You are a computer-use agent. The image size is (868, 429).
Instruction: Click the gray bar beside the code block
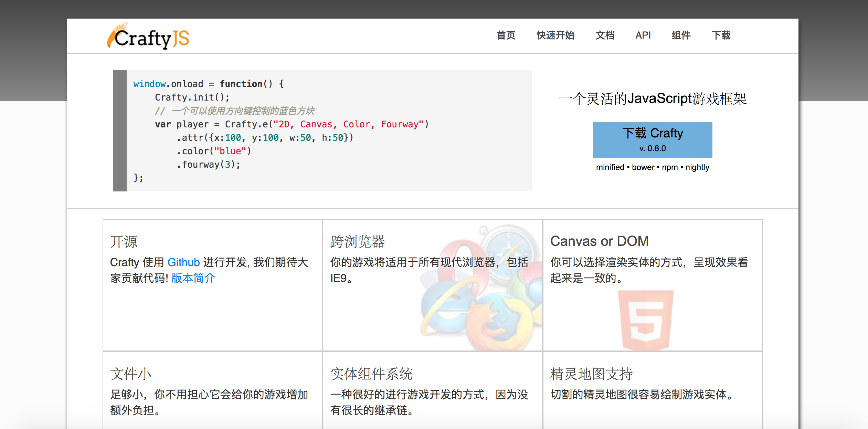coord(120,131)
